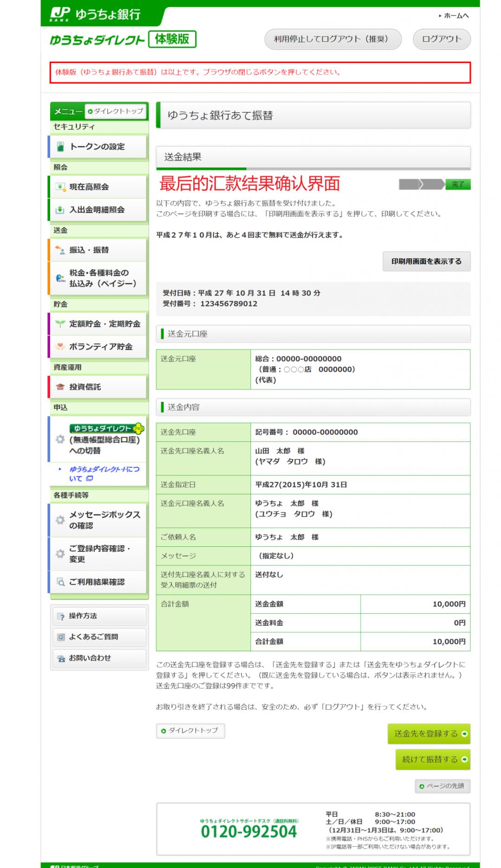Open メッセージボックスの確認
Image resolution: width=501 pixels, height=868 pixels.
98,520
